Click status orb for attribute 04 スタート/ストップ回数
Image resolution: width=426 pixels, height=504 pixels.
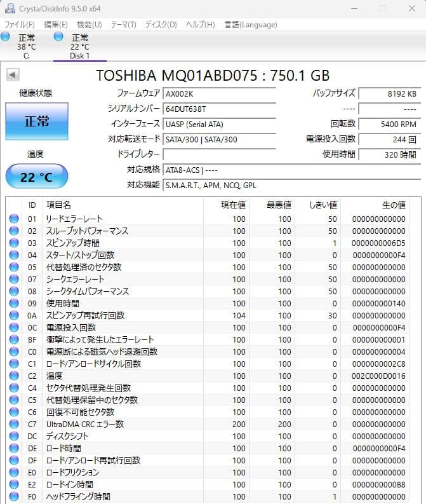coord(14,255)
